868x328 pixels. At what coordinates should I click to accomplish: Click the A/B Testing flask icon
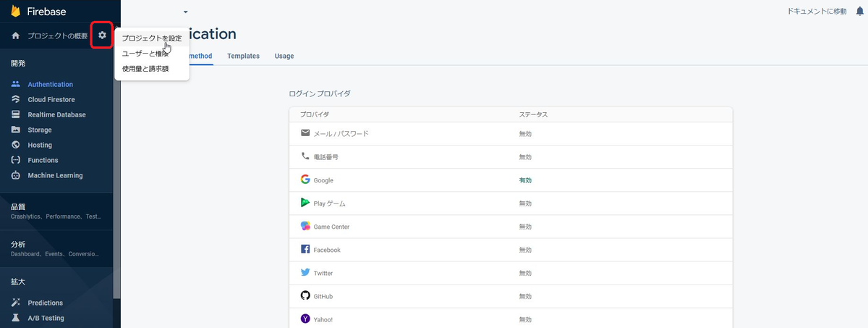16,318
